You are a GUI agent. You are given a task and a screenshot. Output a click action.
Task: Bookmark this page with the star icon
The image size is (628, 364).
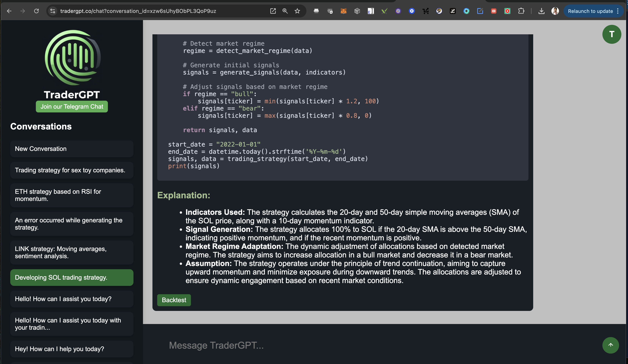[297, 11]
